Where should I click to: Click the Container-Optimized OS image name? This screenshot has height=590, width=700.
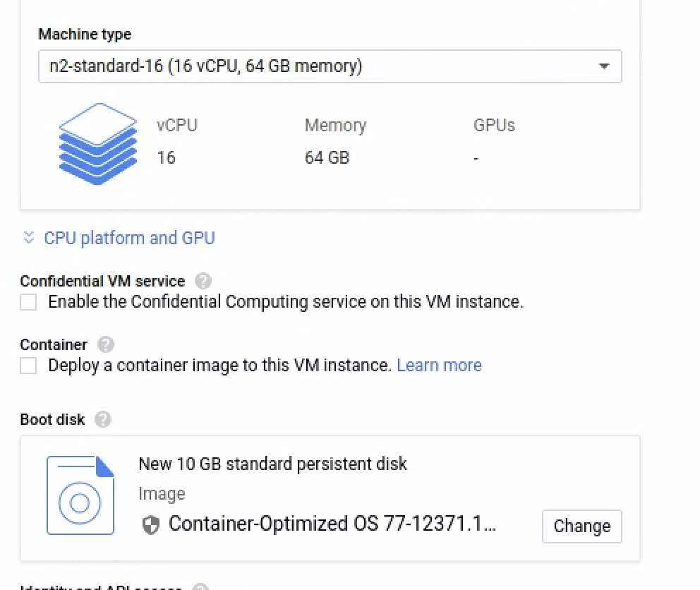coord(332,524)
